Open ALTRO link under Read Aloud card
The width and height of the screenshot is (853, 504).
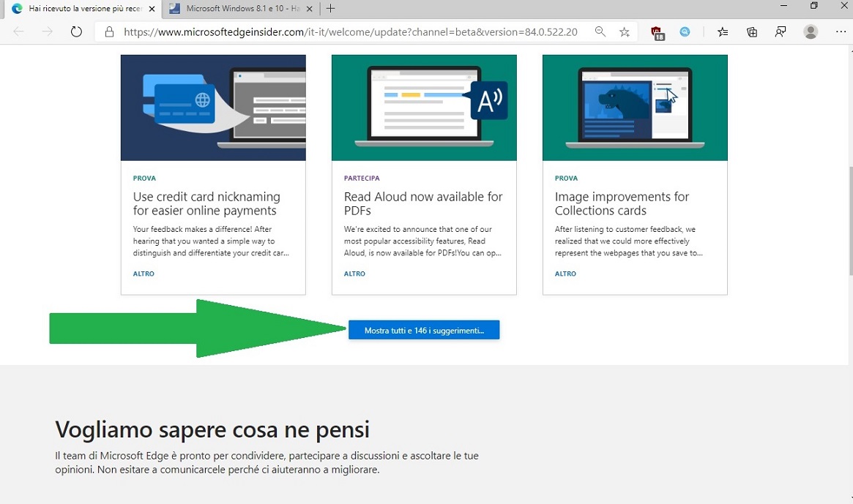(x=354, y=274)
